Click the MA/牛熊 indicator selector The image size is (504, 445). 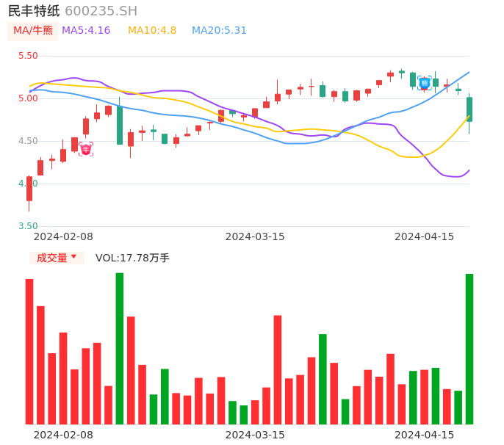(32, 30)
